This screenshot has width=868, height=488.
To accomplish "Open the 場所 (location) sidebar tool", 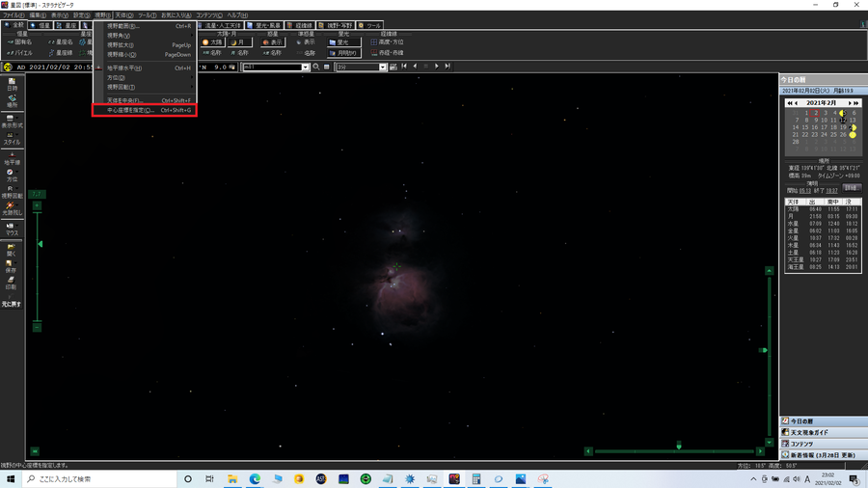I will point(12,101).
